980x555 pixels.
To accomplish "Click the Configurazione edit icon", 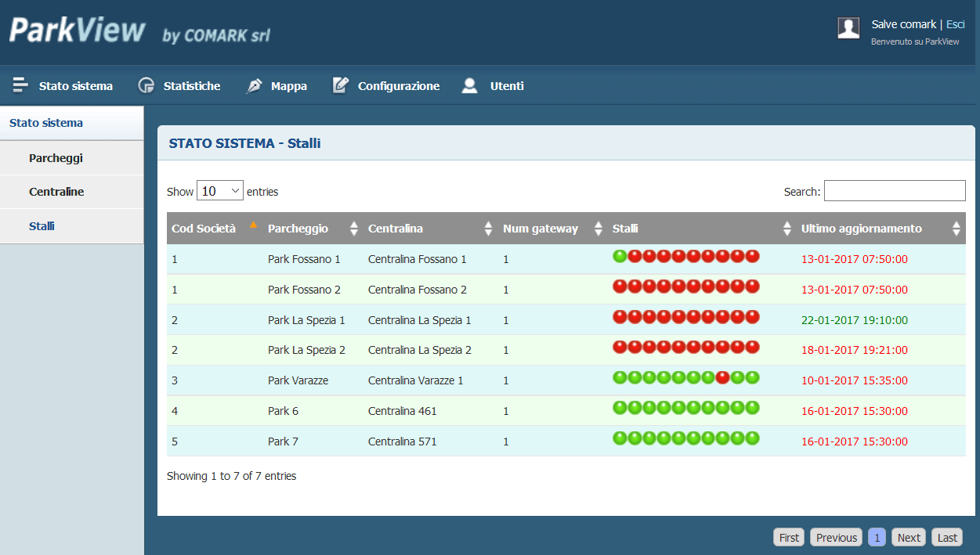I will (340, 85).
